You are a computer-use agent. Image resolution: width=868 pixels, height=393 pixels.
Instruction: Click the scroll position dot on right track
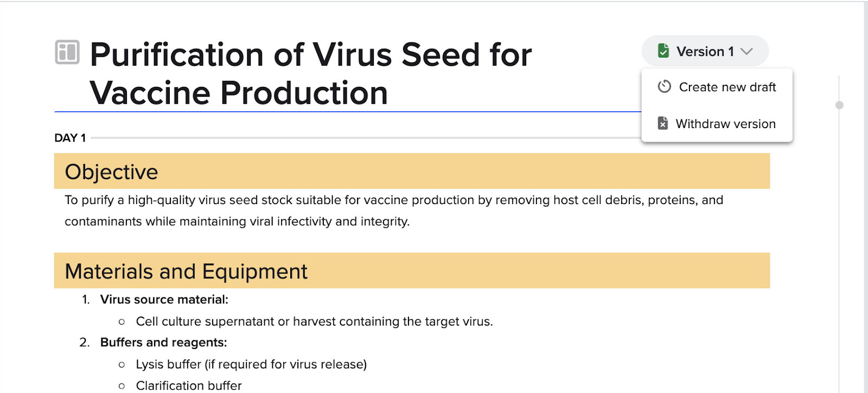[839, 105]
